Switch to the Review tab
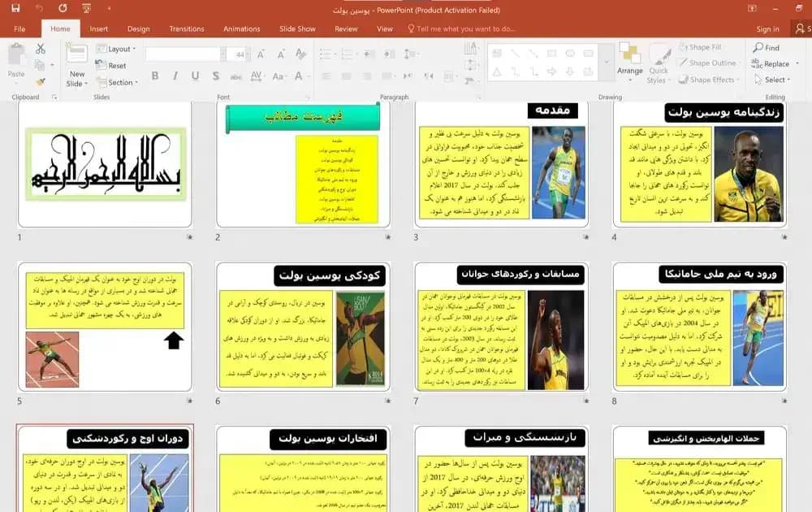 pos(346,29)
